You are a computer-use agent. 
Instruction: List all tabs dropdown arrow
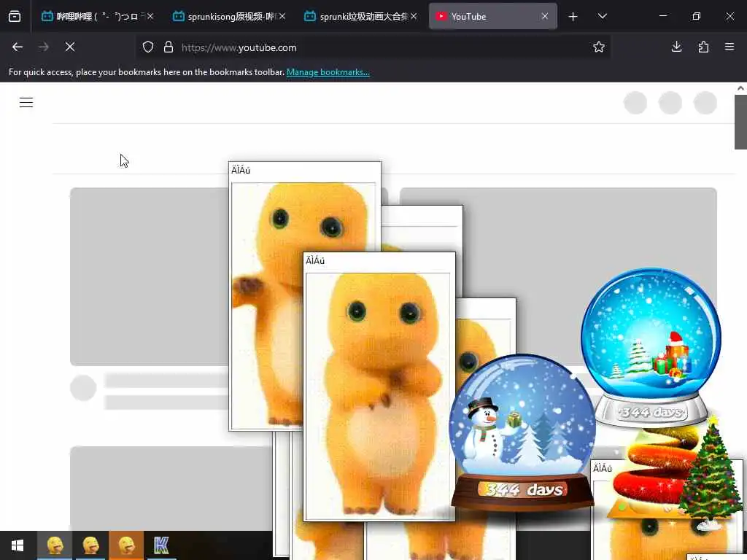coord(602,16)
